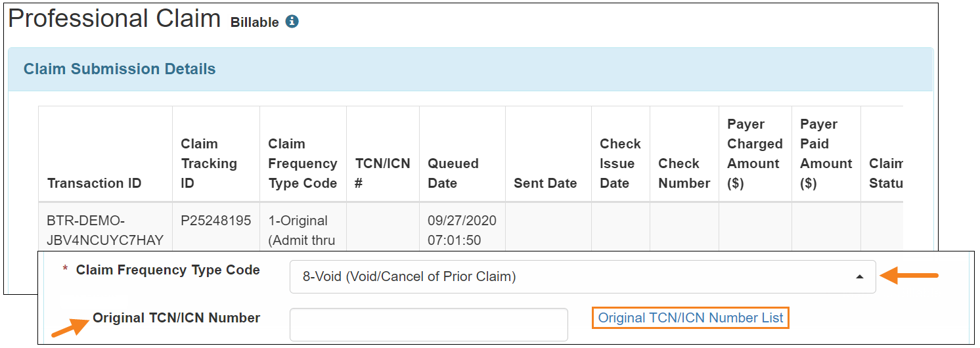Select transaction ID BTR-DEMO-JBV4NCUYC7HAY cell
980x348 pixels.
105,230
